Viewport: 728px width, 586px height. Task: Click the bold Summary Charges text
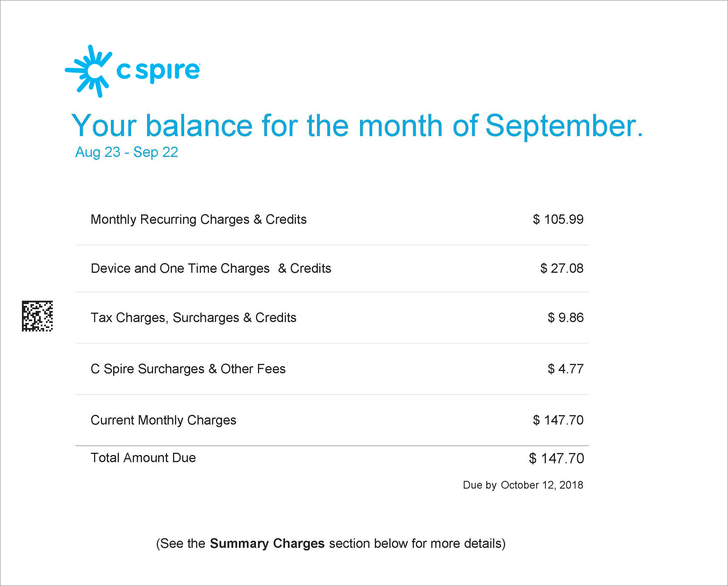pos(267,544)
